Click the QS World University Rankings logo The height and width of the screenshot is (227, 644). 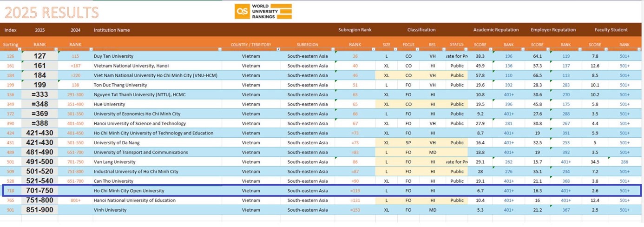pos(263,12)
